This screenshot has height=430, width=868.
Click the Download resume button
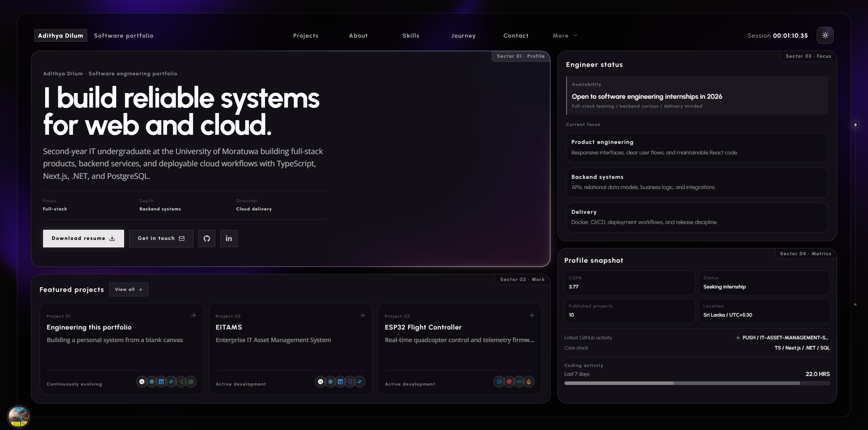coord(83,239)
